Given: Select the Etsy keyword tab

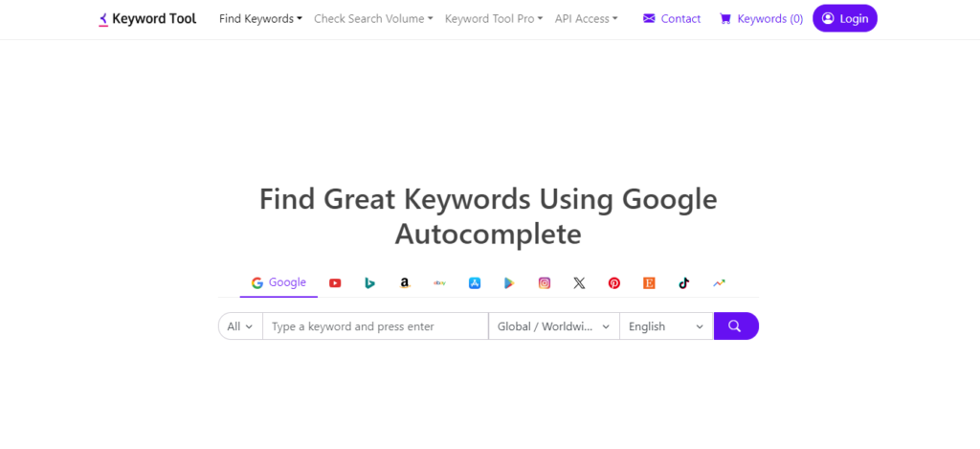Looking at the screenshot, I should [650, 283].
